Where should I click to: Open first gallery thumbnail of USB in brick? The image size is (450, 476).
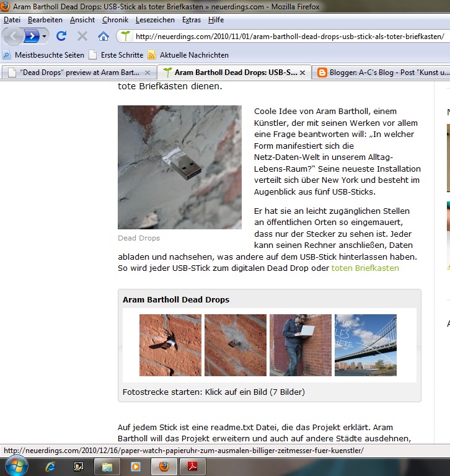pos(170,345)
